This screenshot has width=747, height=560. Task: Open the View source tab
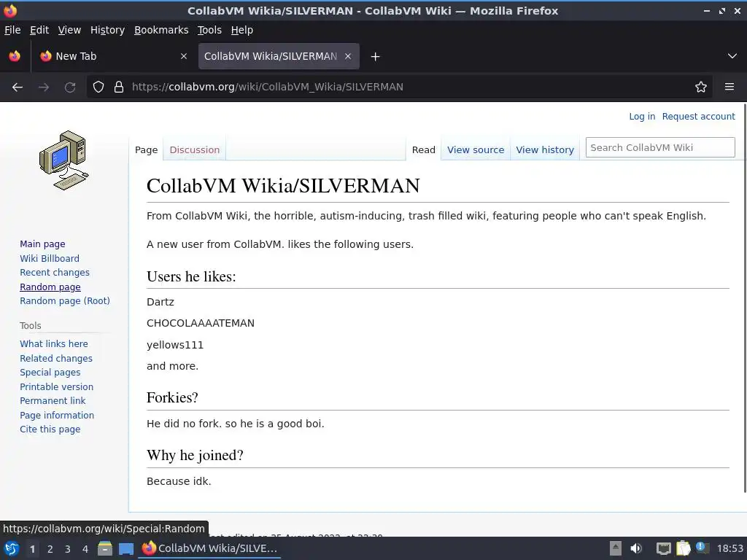point(476,150)
